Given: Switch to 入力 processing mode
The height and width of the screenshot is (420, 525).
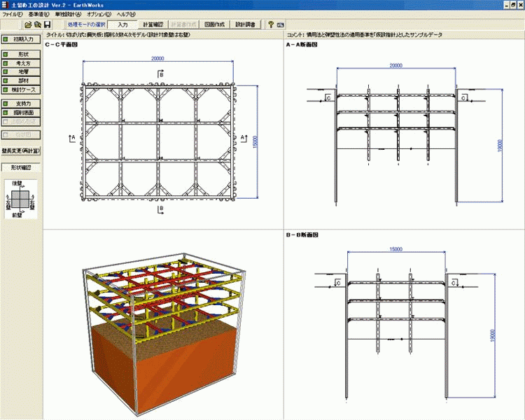Looking at the screenshot, I should [x=122, y=24].
